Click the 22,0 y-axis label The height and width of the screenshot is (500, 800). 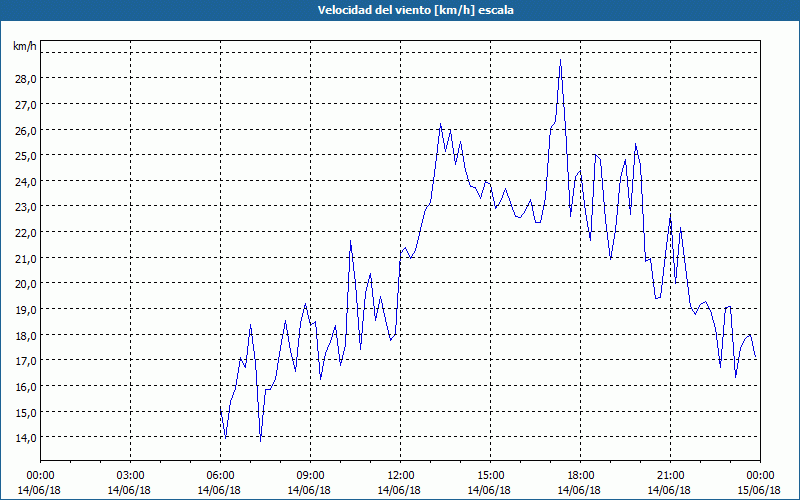click(28, 233)
